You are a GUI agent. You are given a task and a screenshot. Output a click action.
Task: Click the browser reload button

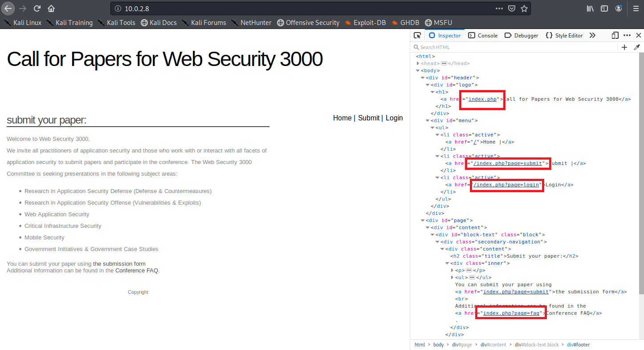(x=37, y=8)
